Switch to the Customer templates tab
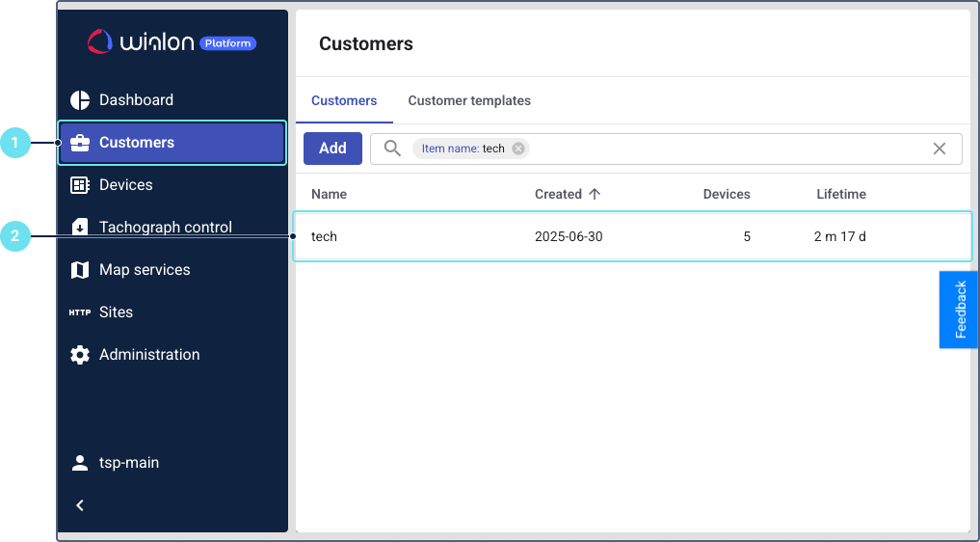This screenshot has width=980, height=542. pyautogui.click(x=469, y=100)
